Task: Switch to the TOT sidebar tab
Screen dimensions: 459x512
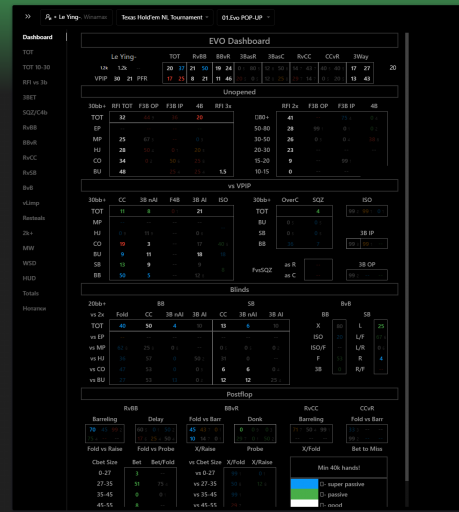Action: click(x=28, y=52)
